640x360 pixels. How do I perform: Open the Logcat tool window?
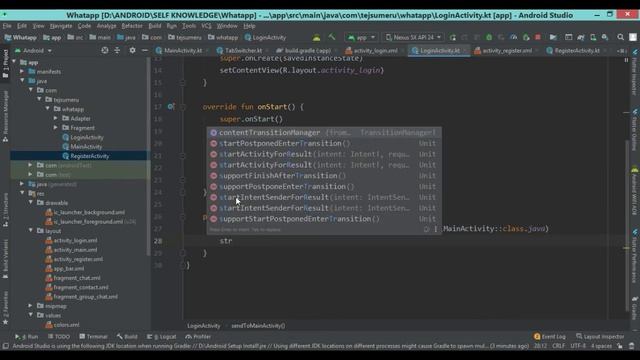pos(162,336)
